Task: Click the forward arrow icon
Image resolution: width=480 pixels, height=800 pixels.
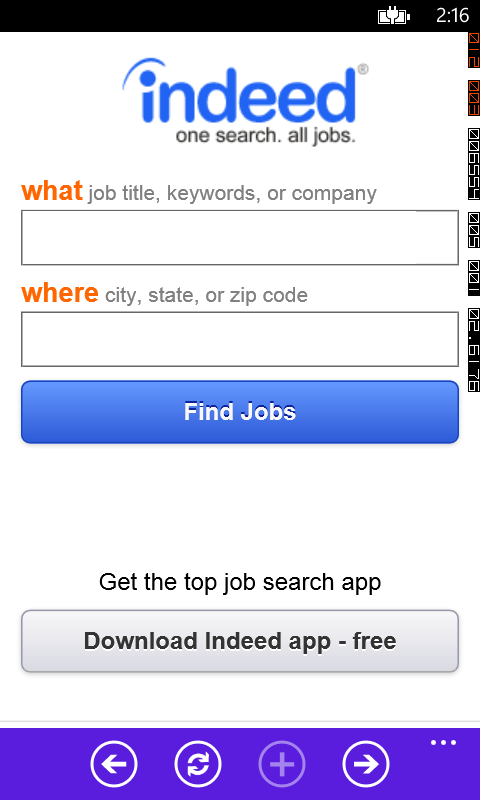Action: (x=366, y=764)
